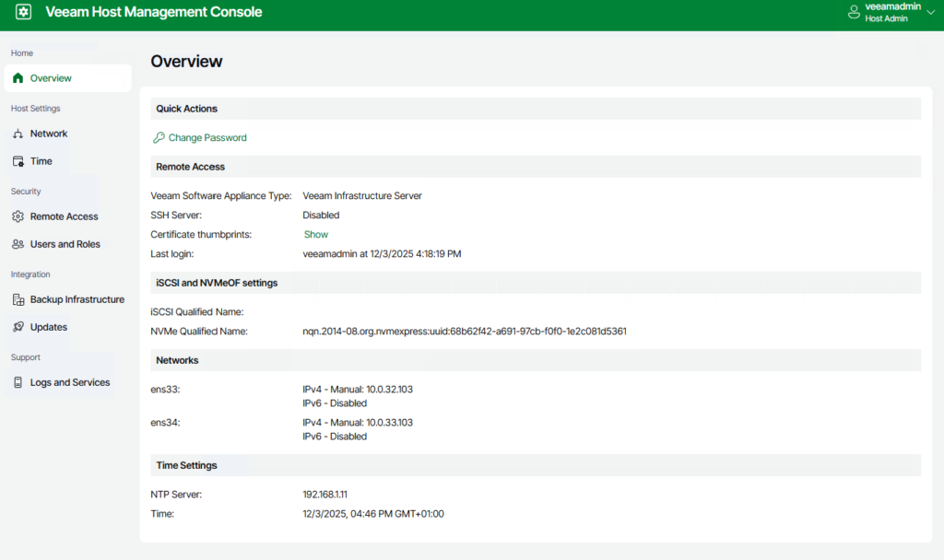Click the 'Host Admin' role text

point(886,18)
